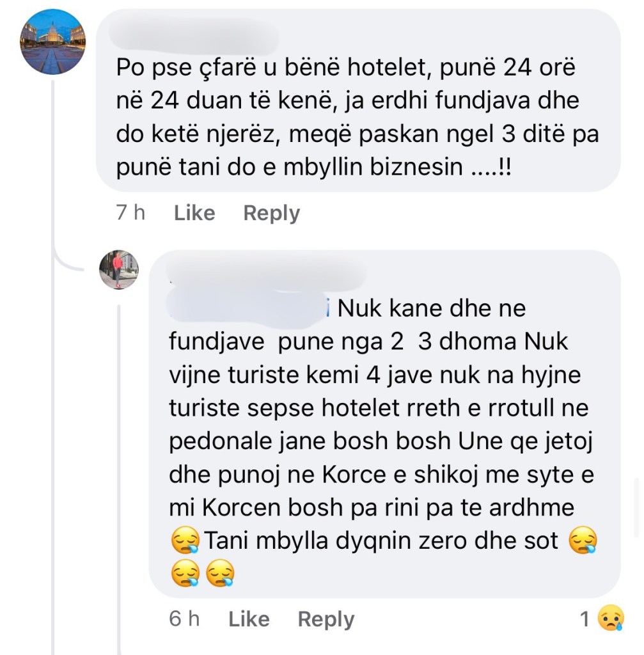Like the comment mentioning Korce

248,619
